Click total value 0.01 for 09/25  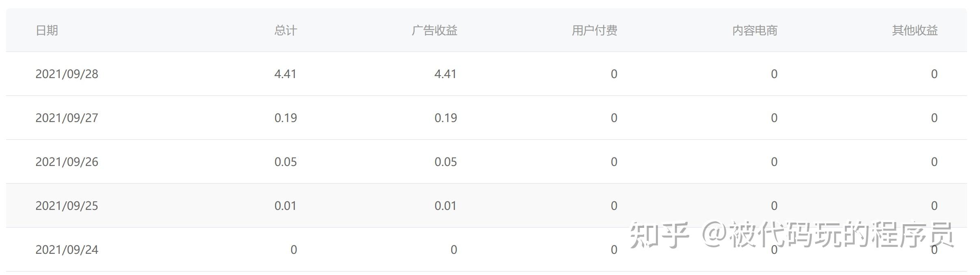pos(286,206)
